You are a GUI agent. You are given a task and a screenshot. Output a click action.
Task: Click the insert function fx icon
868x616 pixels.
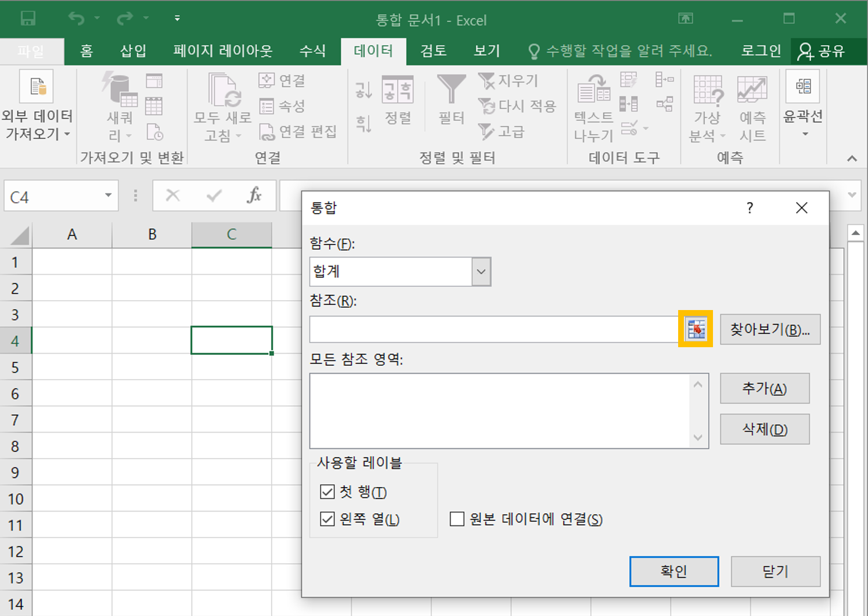pyautogui.click(x=254, y=196)
